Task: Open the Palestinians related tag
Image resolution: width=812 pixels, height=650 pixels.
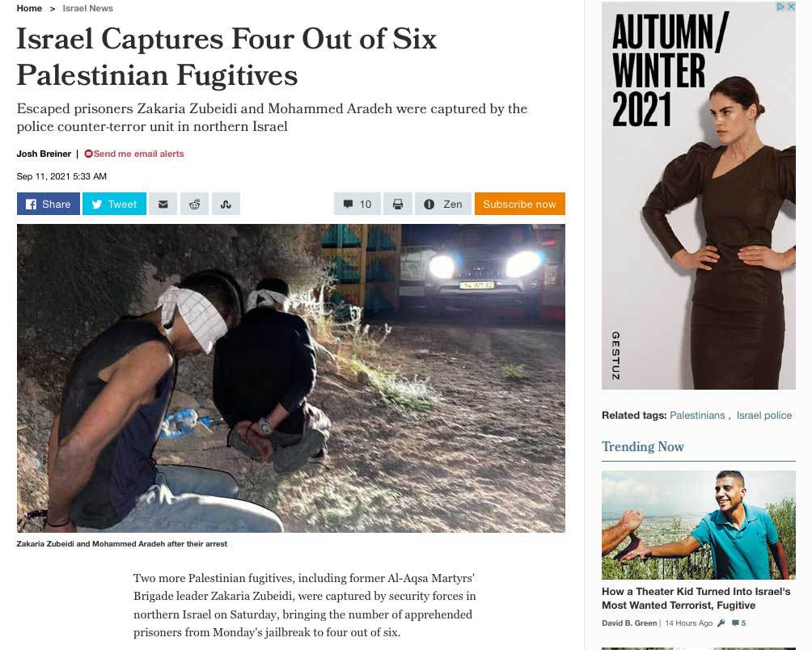Action: (697, 415)
